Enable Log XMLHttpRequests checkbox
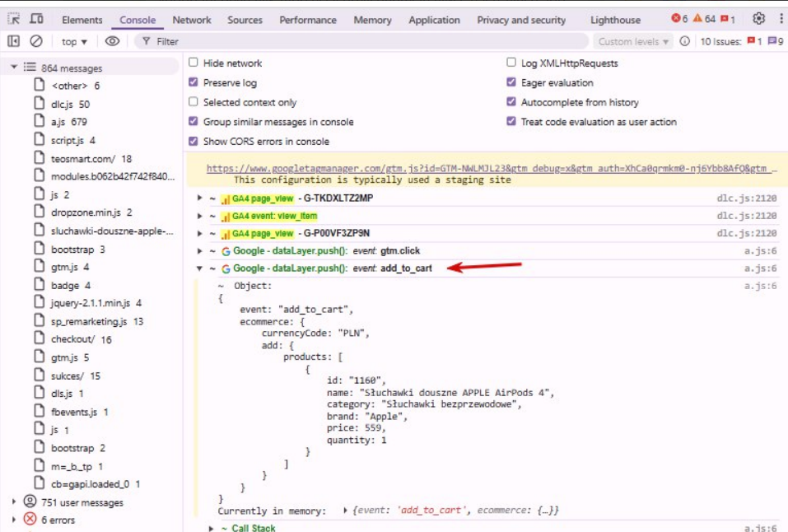Viewport: 788px width, 532px height. tap(511, 63)
